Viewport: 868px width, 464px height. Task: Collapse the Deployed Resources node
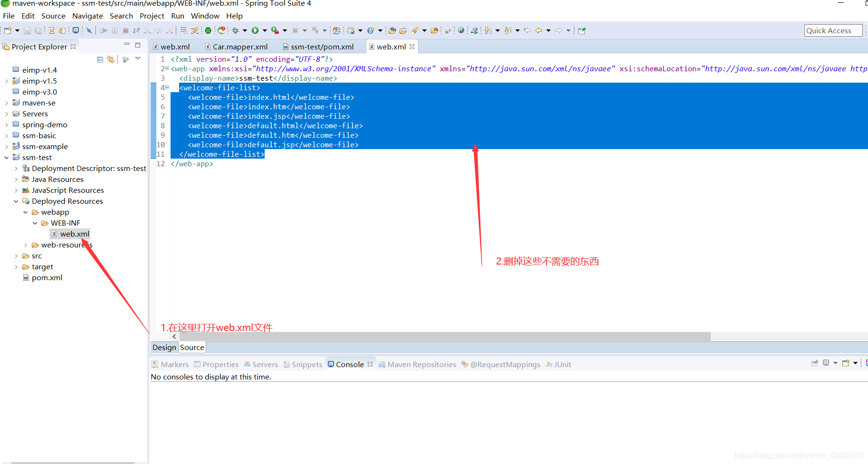coord(16,201)
